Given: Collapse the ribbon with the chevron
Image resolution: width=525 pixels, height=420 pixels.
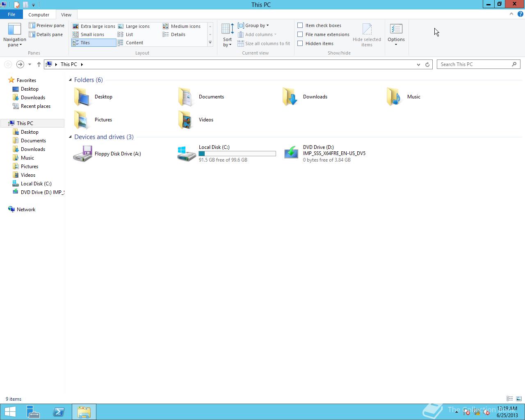Looking at the screenshot, I should tap(511, 14).
